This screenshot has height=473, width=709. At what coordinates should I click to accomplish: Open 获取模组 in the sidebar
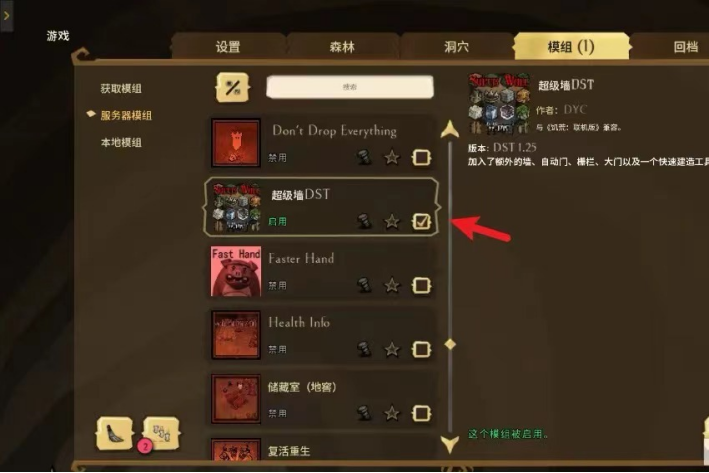(x=121, y=89)
